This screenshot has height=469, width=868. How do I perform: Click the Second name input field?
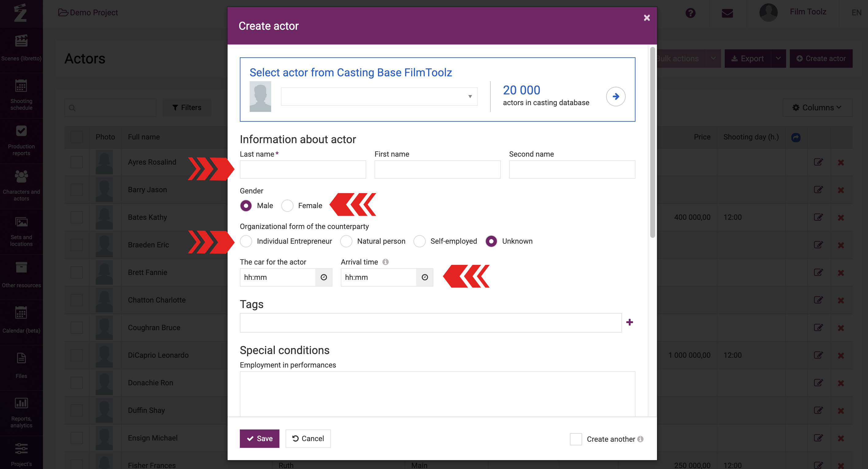pos(572,170)
